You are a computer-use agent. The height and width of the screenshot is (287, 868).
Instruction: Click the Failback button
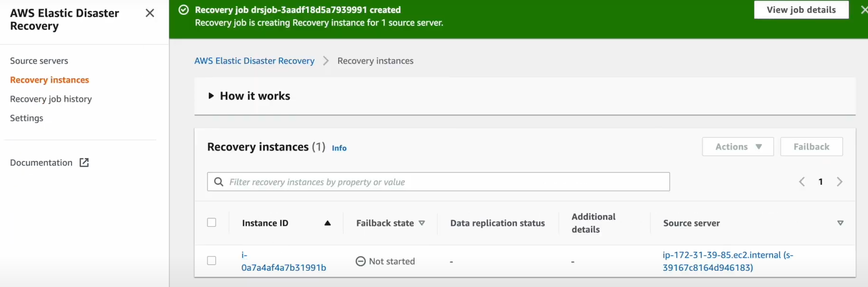[811, 147]
